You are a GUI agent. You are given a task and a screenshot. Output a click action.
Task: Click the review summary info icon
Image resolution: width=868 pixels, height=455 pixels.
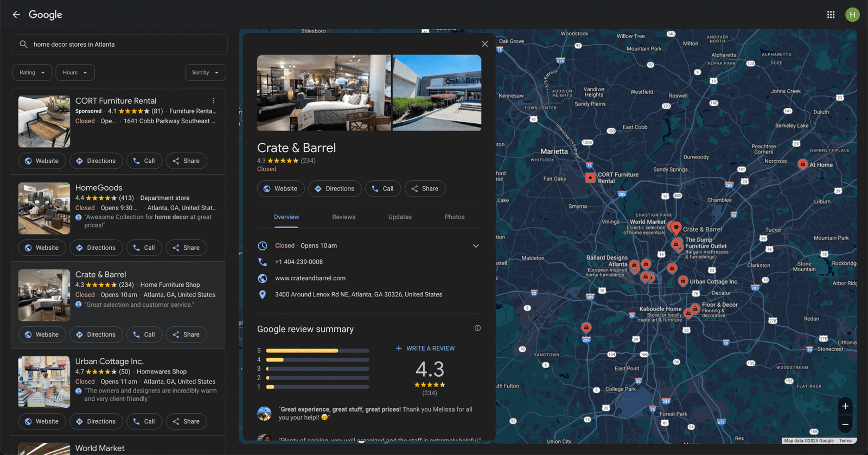point(477,328)
